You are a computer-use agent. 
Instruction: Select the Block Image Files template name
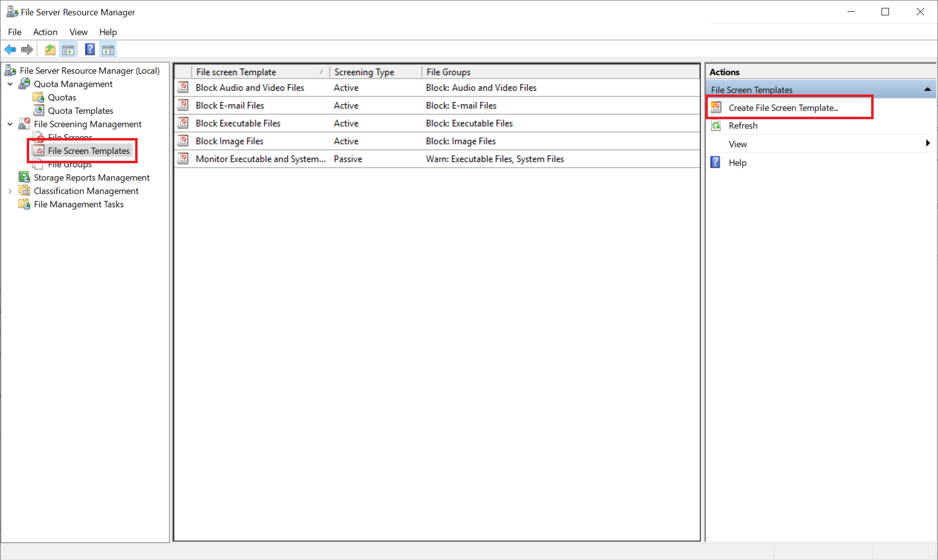tap(230, 141)
